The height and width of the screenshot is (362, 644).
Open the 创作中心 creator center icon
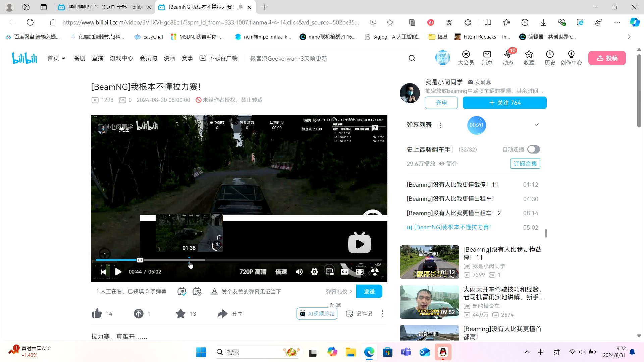(571, 58)
